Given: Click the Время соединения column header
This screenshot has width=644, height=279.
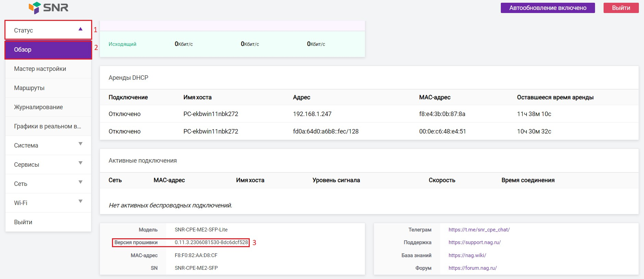Looking at the screenshot, I should 528,180.
